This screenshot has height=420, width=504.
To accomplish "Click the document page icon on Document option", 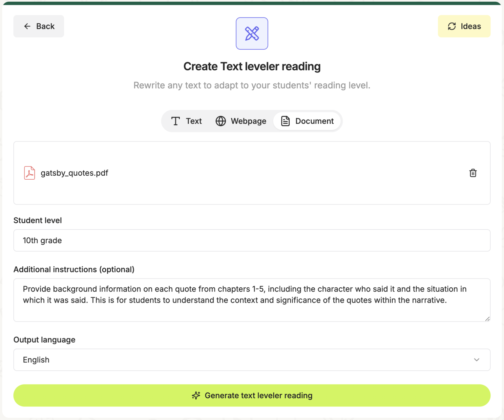I will pos(285,121).
